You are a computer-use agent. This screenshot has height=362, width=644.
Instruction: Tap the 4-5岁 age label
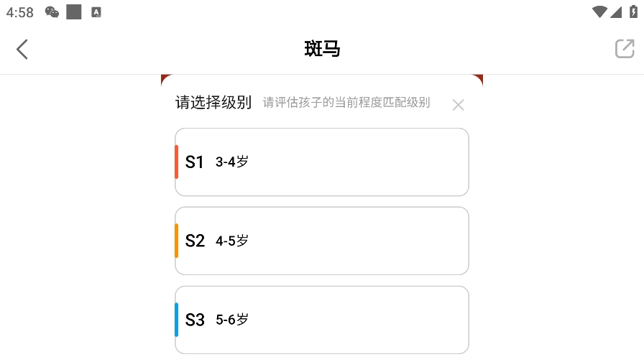click(x=232, y=241)
